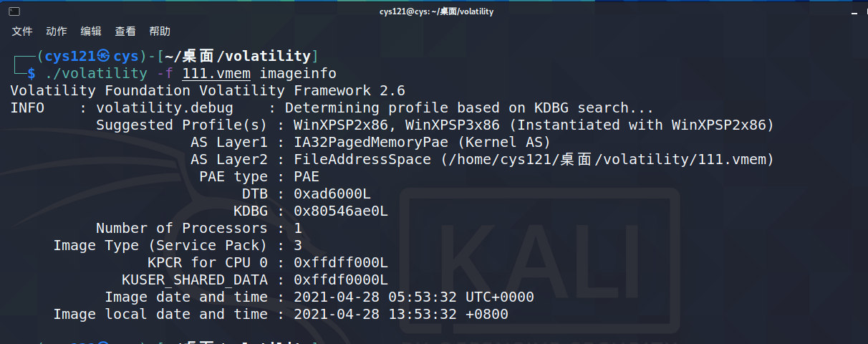868x344 pixels.
Task: Click the WinXPSP3x86 suggested profile
Action: point(453,125)
